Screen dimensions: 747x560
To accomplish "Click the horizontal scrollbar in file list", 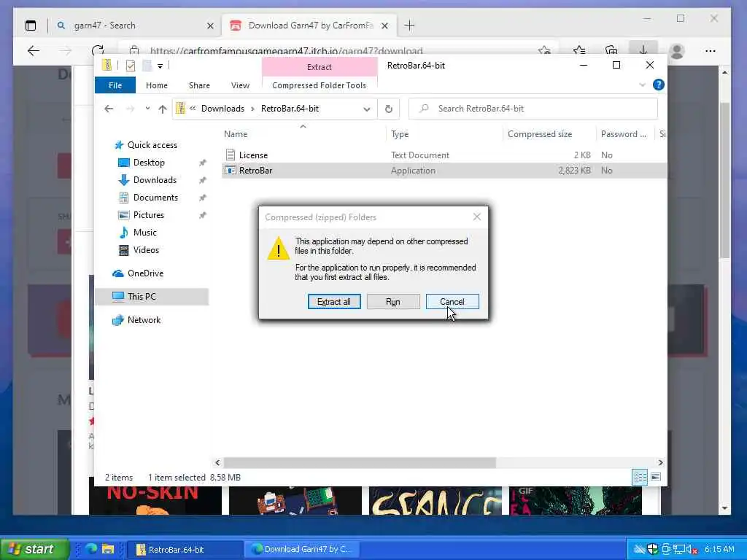I will (x=360, y=462).
